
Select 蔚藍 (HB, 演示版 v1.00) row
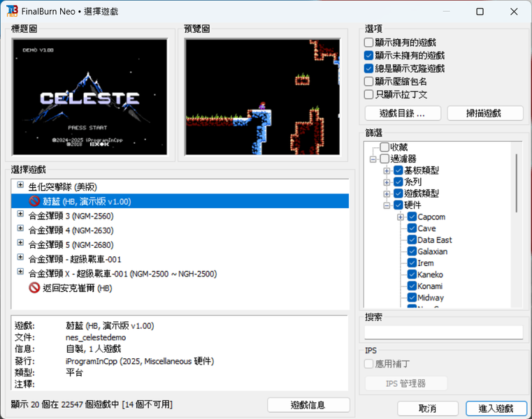tap(180, 201)
